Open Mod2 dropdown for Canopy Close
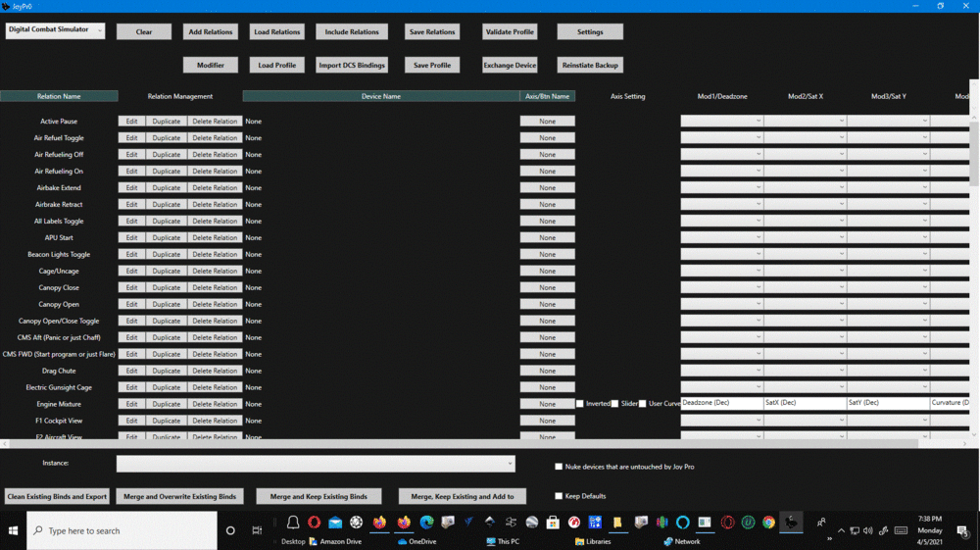The width and height of the screenshot is (980, 550). tap(805, 287)
